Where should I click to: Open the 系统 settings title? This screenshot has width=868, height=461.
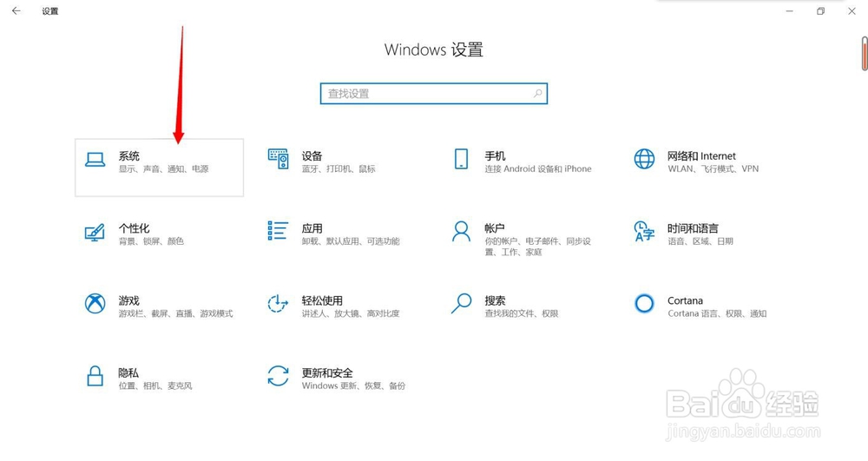pos(129,156)
